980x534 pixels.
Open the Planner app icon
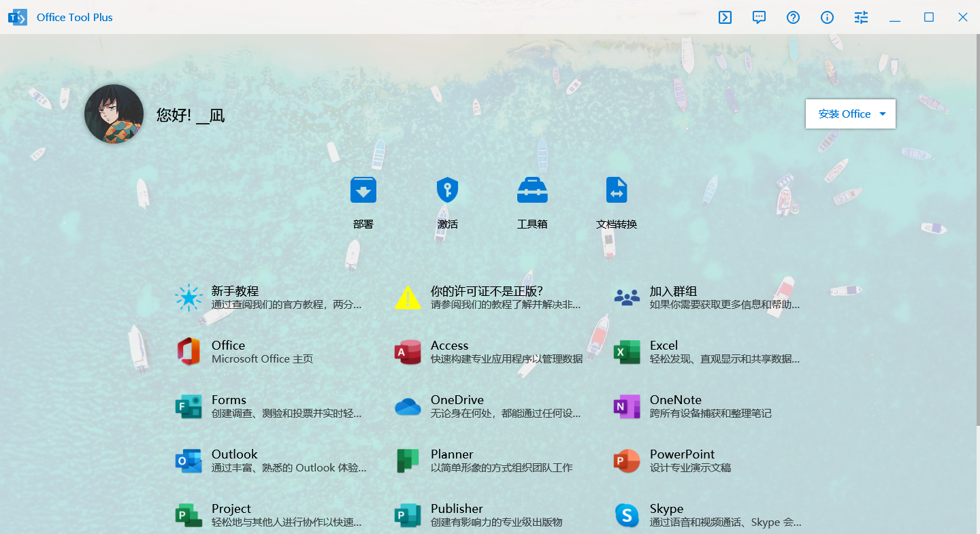pyautogui.click(x=408, y=461)
